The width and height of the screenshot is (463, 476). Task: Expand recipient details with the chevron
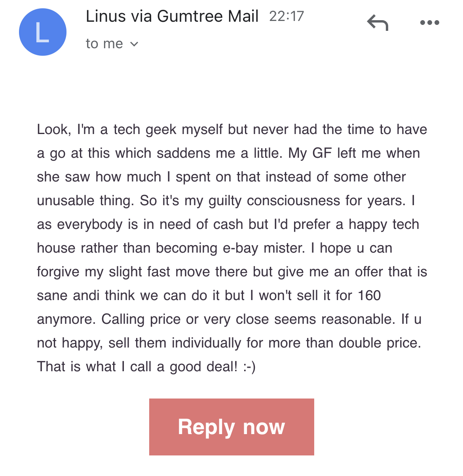pos(135,44)
